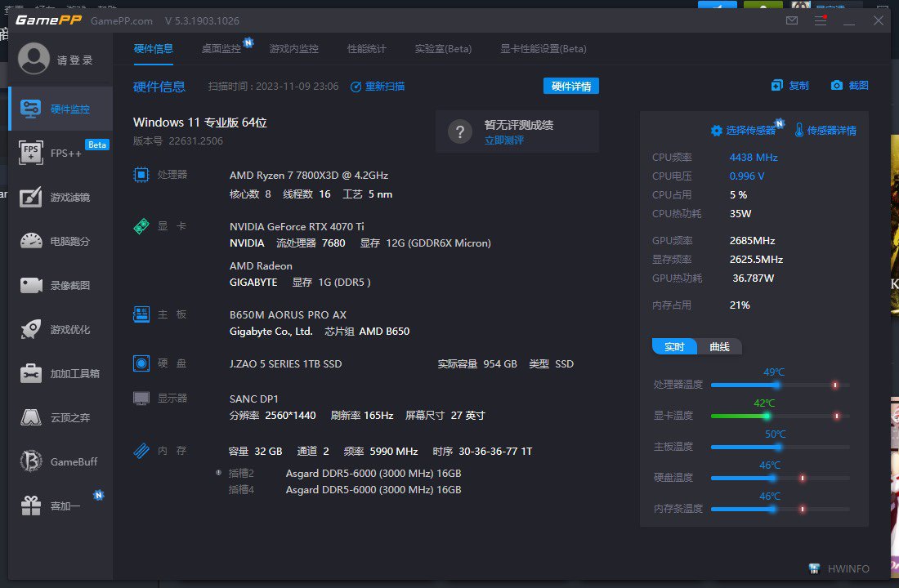This screenshot has width=899, height=588.
Task: Open the 喜加一 gift section
Action: tap(60, 506)
